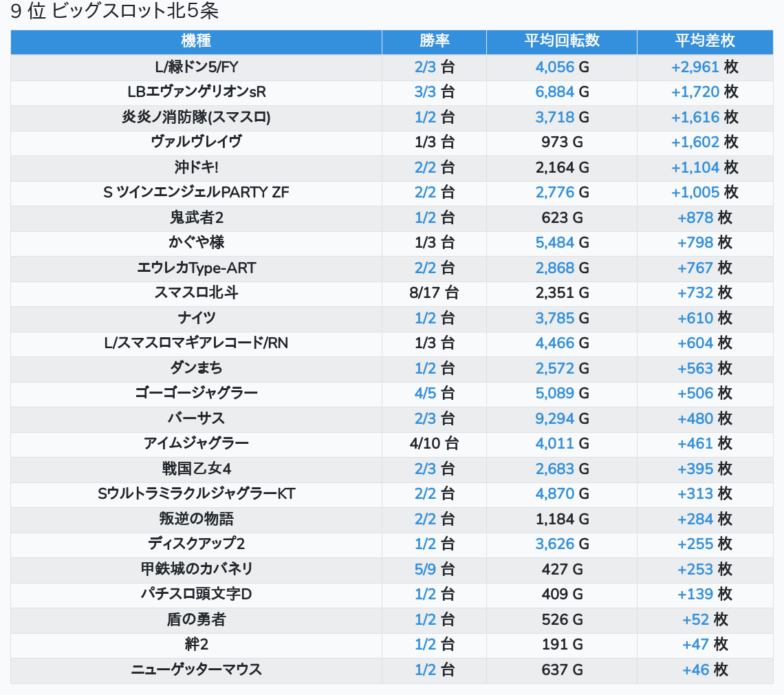This screenshot has height=695, width=784.
Task: Click the 勝率 column header
Action: [x=434, y=41]
